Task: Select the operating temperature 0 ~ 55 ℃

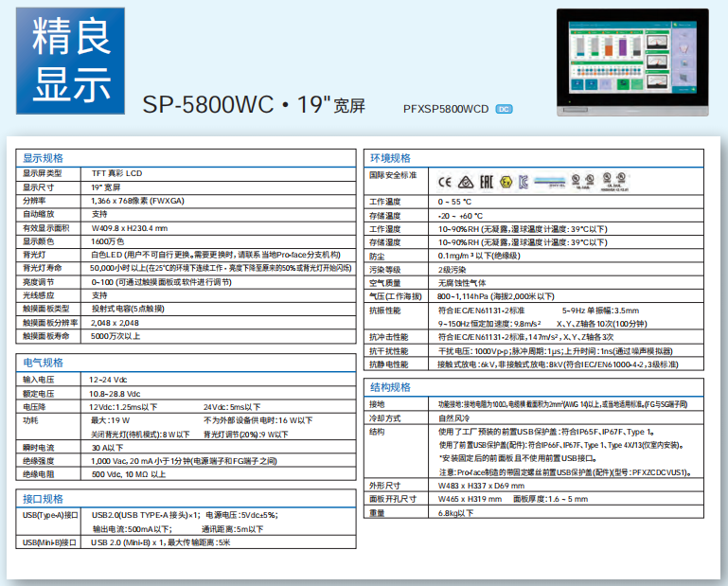Action: [454, 202]
